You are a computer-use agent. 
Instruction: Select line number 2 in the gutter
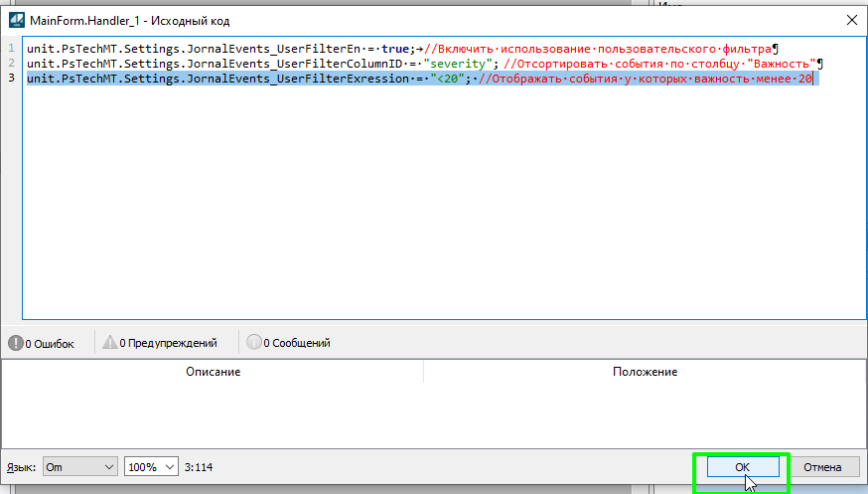tap(11, 64)
